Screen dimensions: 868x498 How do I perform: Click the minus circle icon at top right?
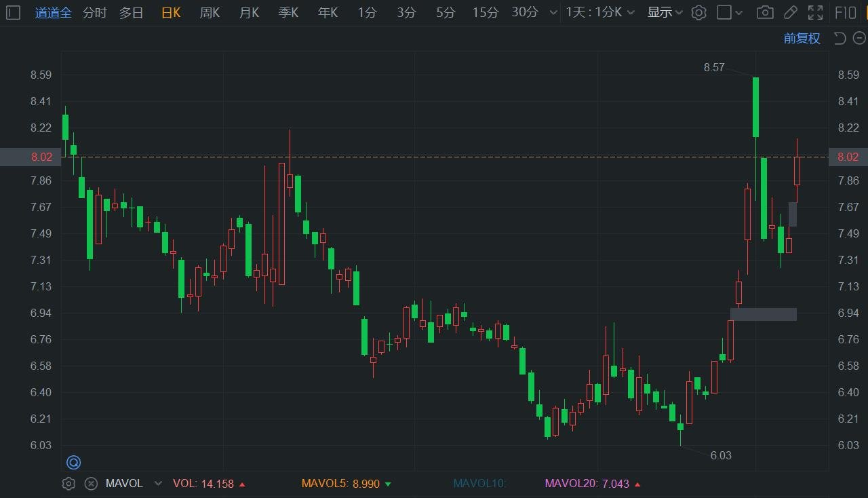tap(859, 38)
